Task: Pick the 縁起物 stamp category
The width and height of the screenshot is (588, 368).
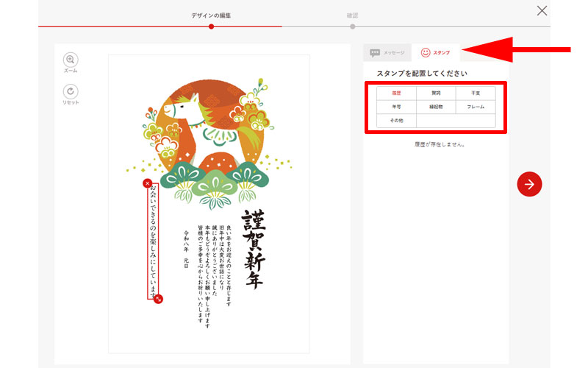Action: click(436, 107)
